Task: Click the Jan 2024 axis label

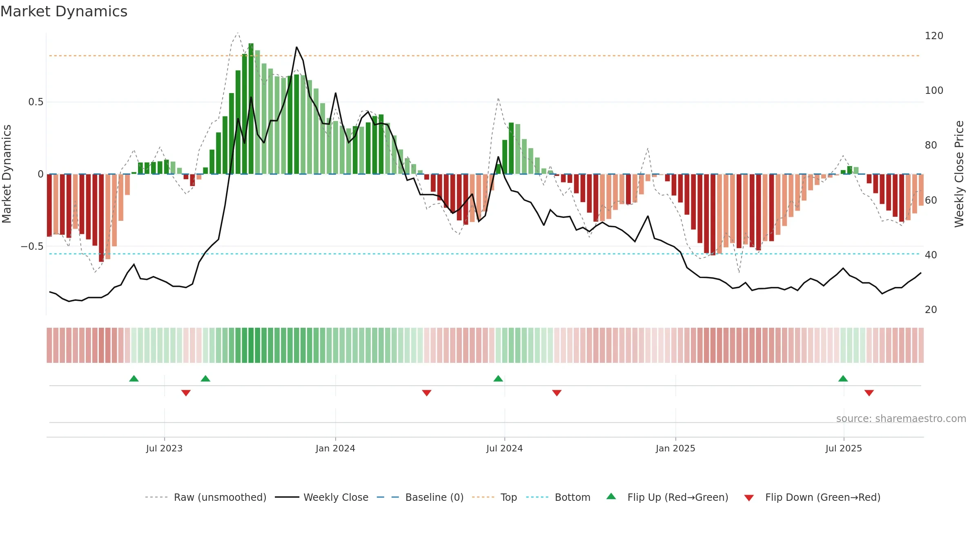Action: [335, 448]
